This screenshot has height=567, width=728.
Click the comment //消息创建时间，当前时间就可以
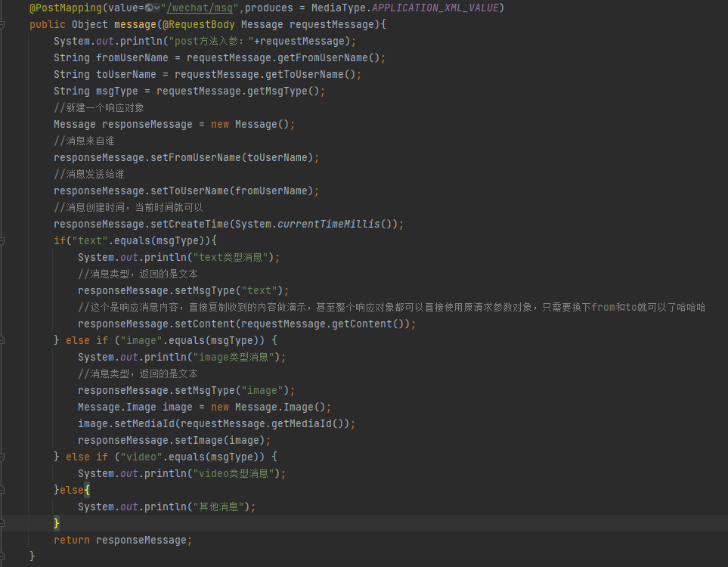point(129,208)
